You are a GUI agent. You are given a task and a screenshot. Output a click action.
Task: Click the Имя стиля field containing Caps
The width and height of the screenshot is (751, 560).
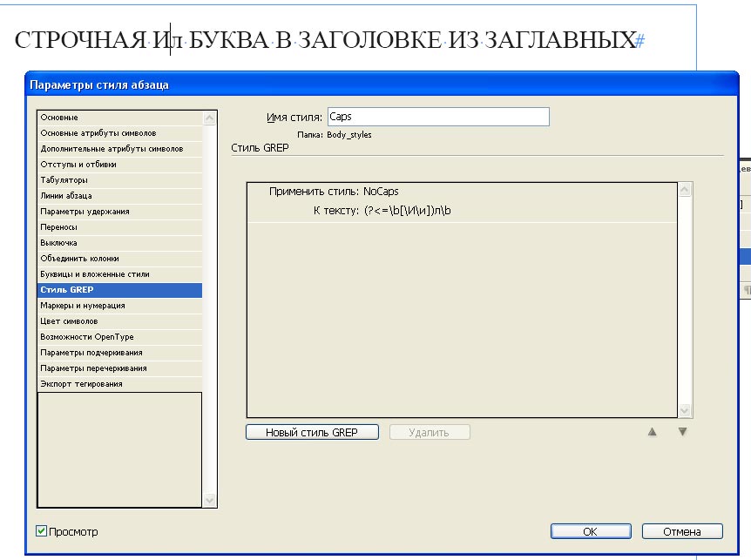438,117
